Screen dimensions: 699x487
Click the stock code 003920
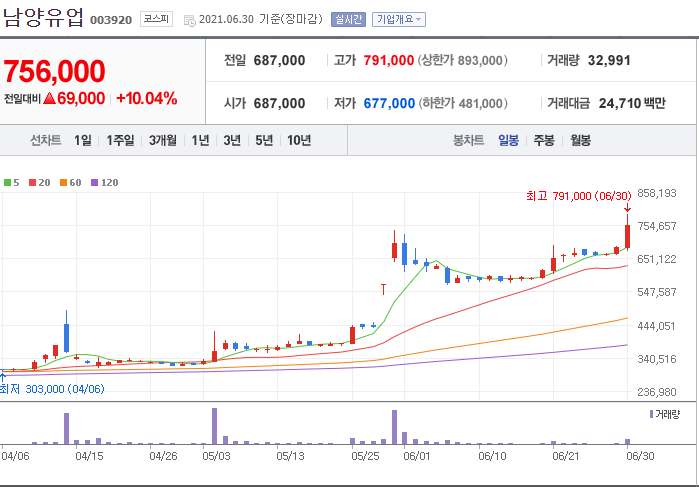click(111, 20)
